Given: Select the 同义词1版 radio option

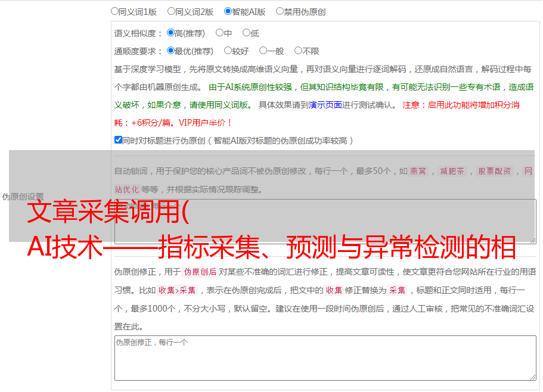Looking at the screenshot, I should pos(114,11).
